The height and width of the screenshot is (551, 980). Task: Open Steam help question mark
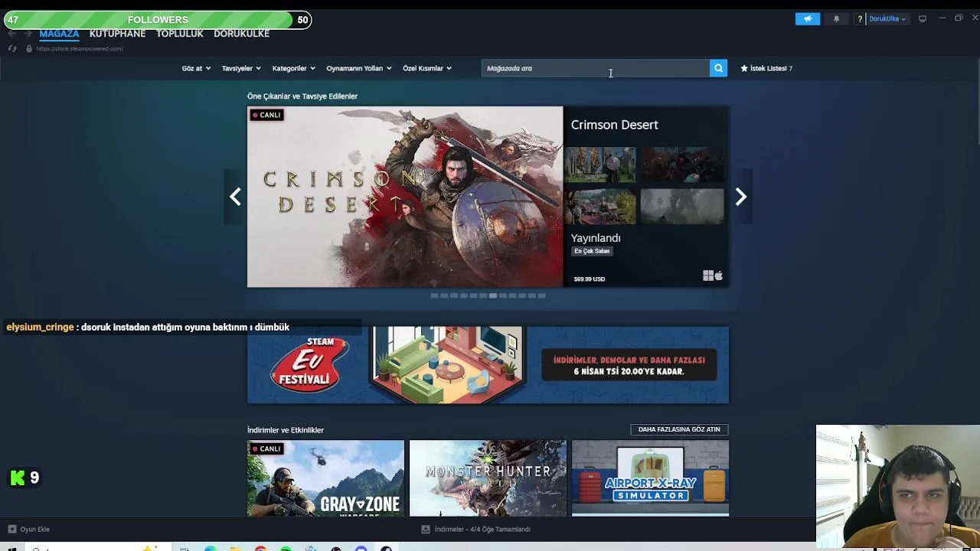[860, 18]
